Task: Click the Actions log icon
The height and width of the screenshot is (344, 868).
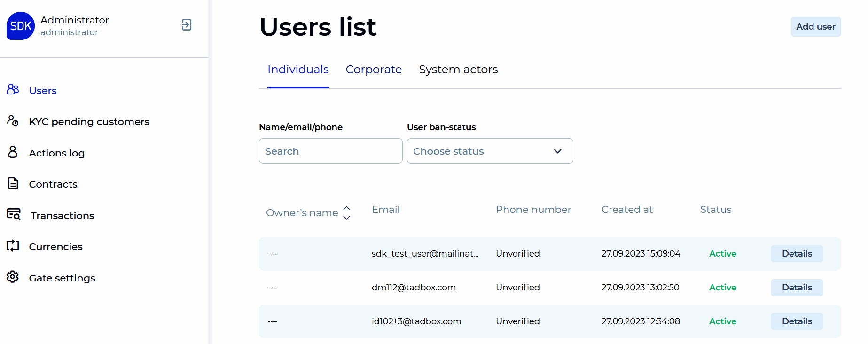Action: (13, 152)
